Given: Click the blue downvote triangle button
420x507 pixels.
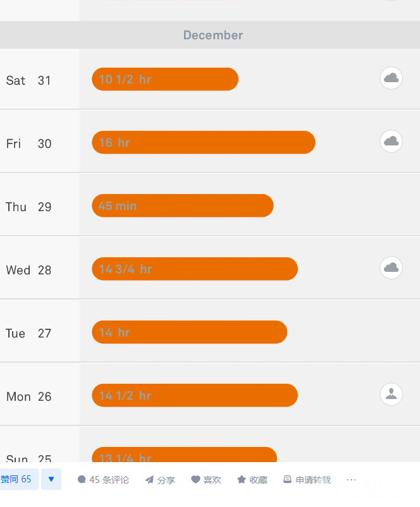Looking at the screenshot, I should click(51, 479).
